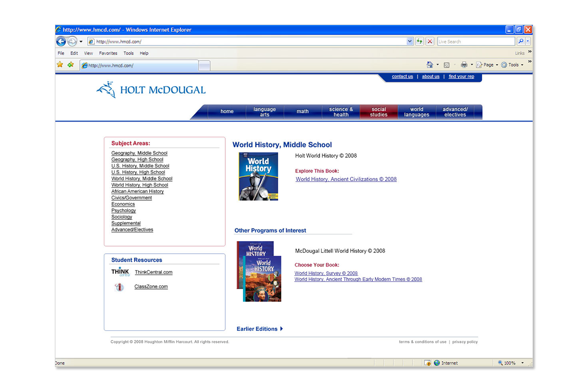Click the ClassZone red icon
This screenshot has height=392, width=588.
tap(119, 287)
